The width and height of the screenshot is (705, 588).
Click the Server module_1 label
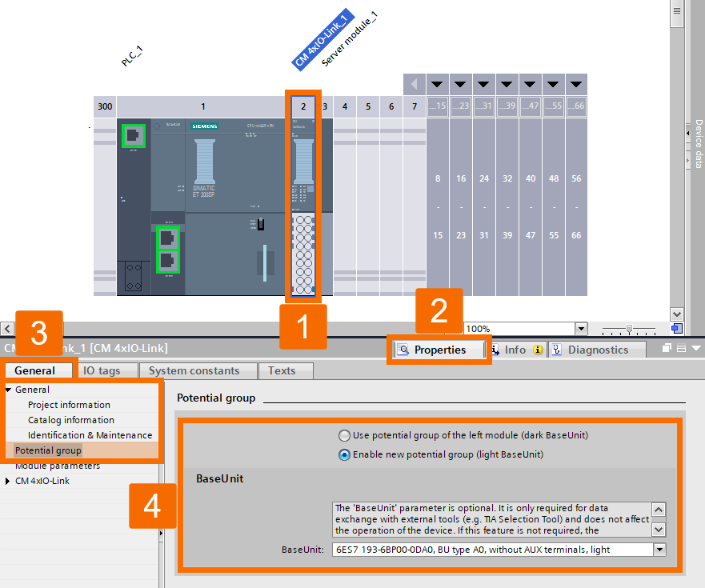(350, 39)
